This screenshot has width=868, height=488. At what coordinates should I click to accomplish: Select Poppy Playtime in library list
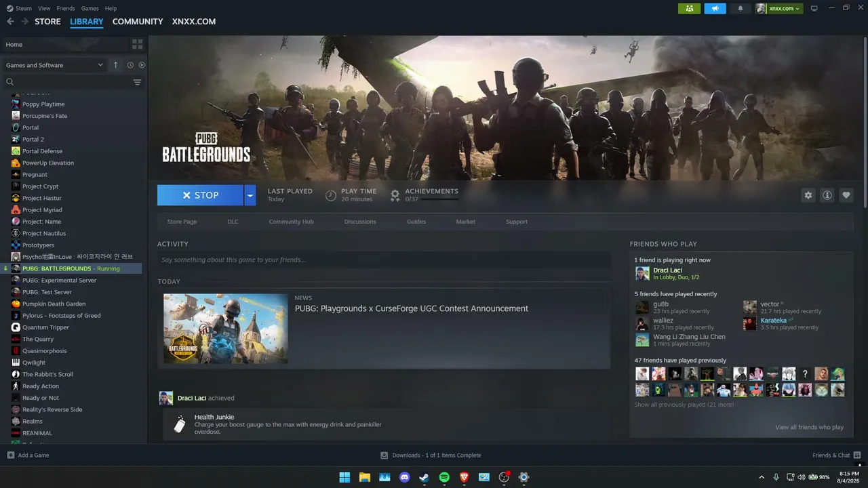(43, 104)
